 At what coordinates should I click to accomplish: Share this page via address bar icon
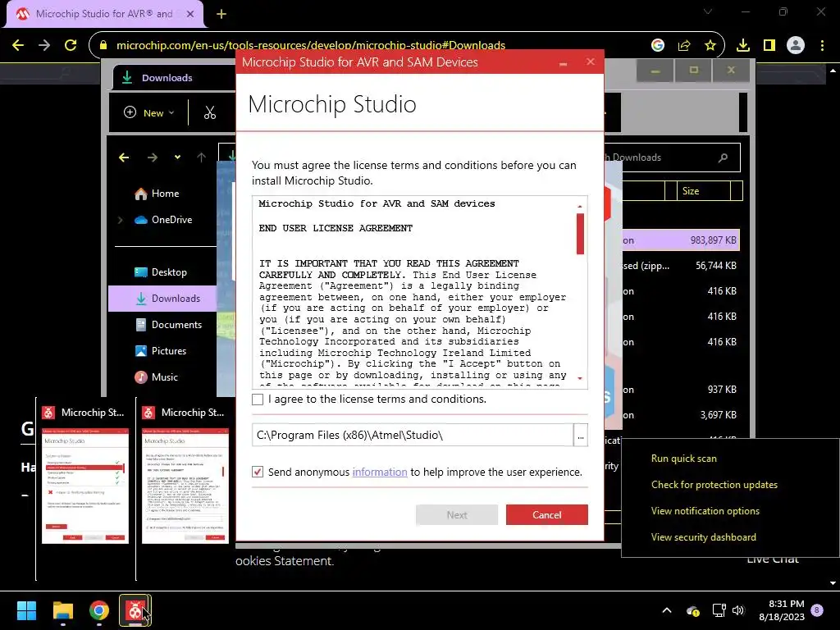(x=684, y=46)
